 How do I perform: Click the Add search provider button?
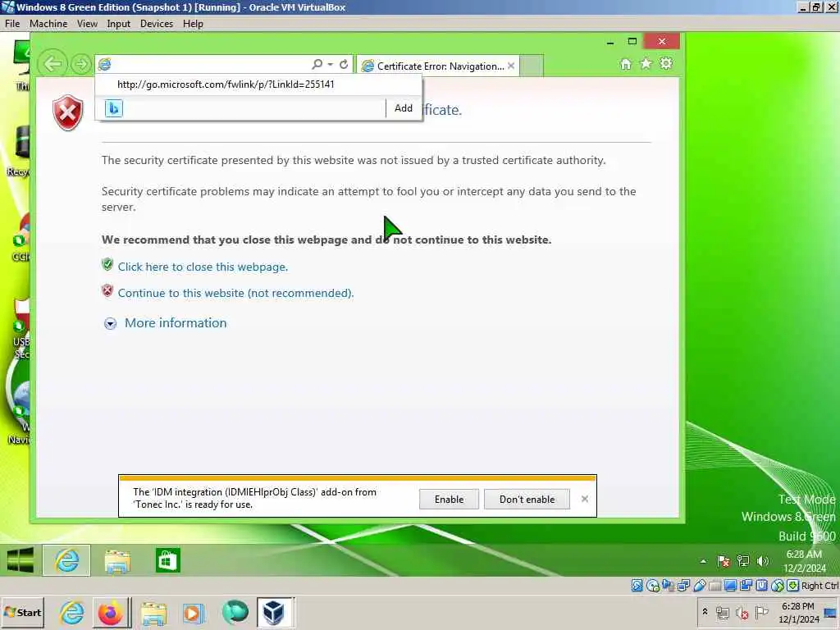click(x=404, y=108)
